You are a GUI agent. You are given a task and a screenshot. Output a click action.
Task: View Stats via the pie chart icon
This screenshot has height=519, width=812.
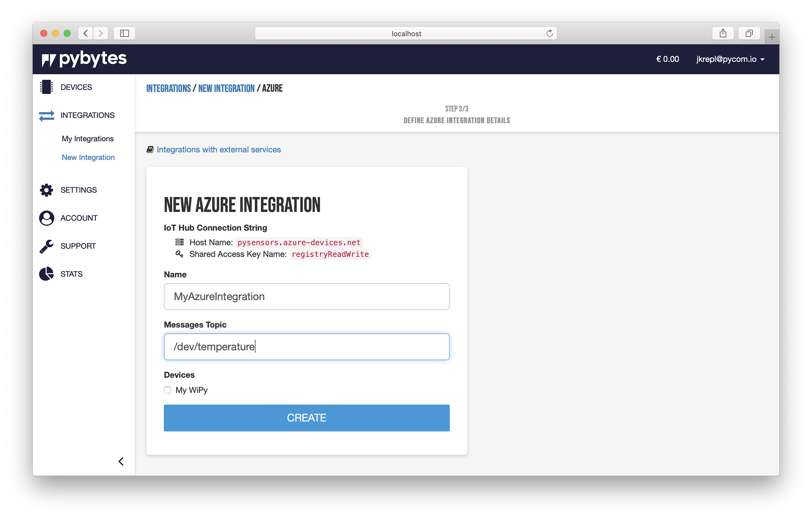click(x=46, y=274)
